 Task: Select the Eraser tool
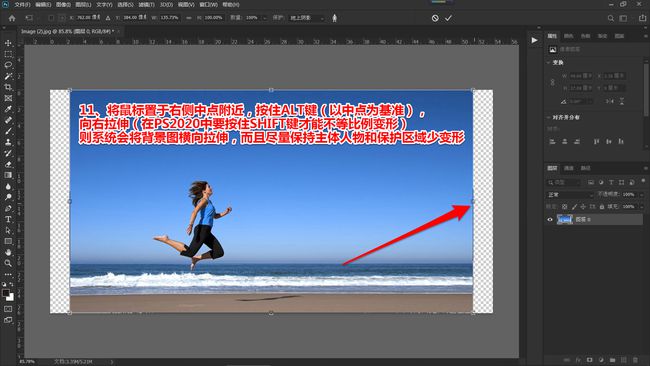[8, 164]
